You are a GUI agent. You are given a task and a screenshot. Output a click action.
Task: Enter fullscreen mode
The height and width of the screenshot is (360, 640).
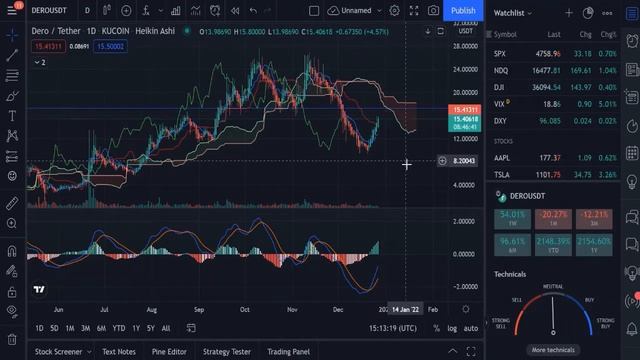414,11
